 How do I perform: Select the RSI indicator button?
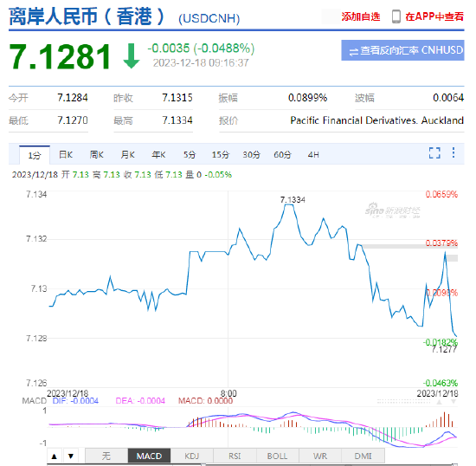235,456
